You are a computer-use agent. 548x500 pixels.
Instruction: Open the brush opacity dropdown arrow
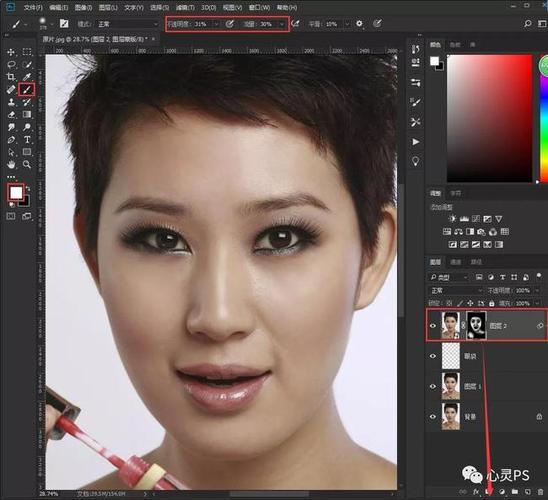[x=217, y=24]
